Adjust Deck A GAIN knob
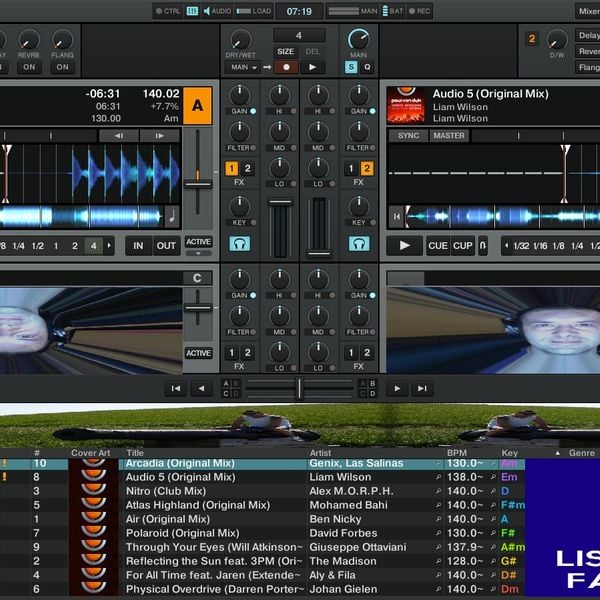This screenshot has height=600, width=600. click(240, 95)
